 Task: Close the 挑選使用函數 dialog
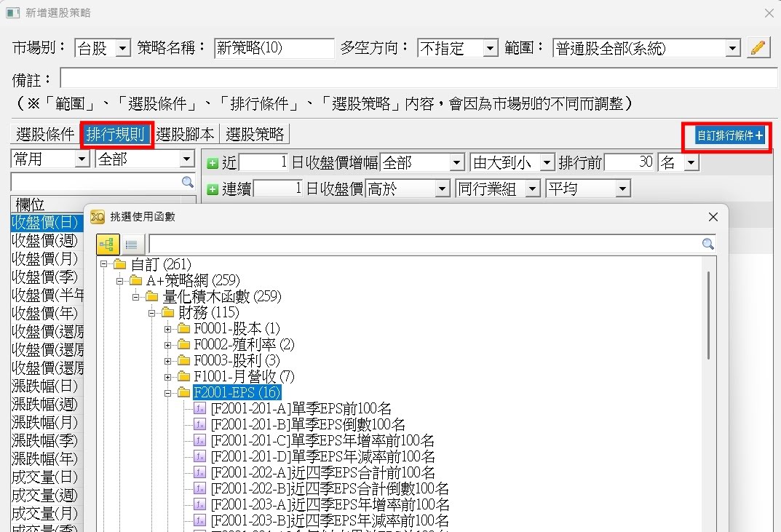pos(713,217)
